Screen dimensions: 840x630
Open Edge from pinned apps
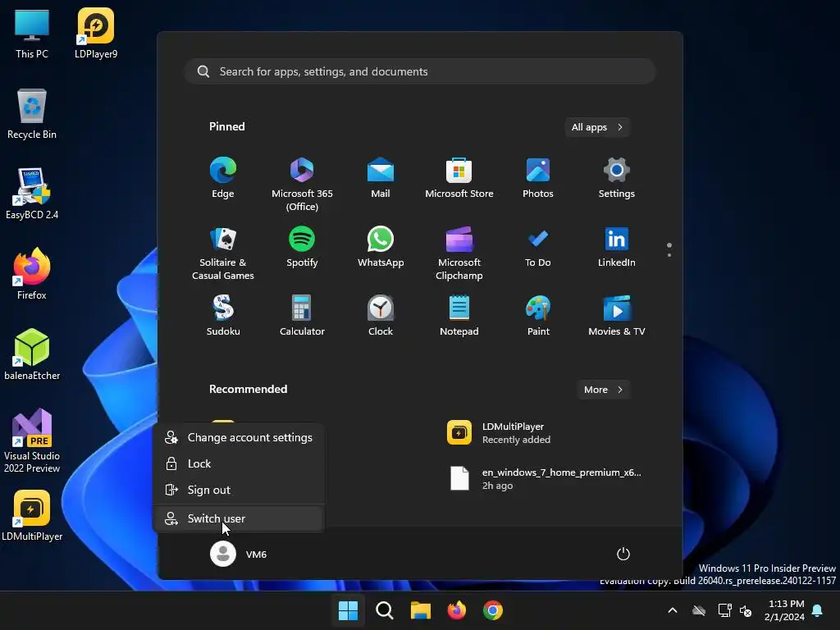pos(223,178)
